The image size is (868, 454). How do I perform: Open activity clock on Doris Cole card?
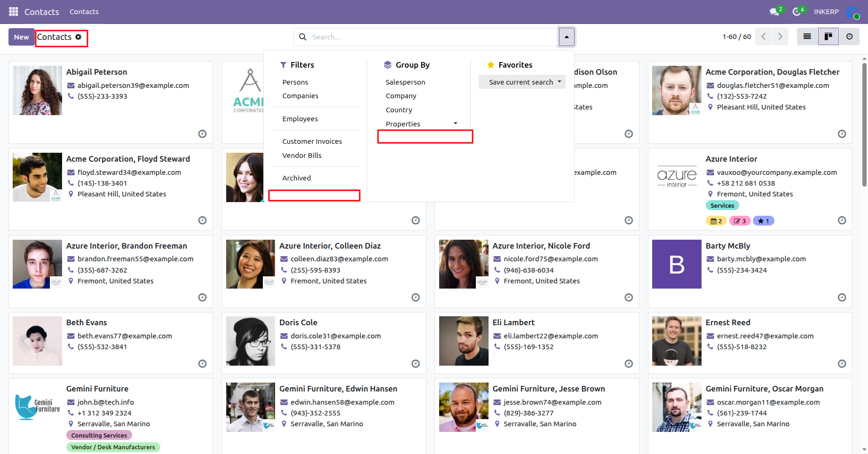[416, 364]
